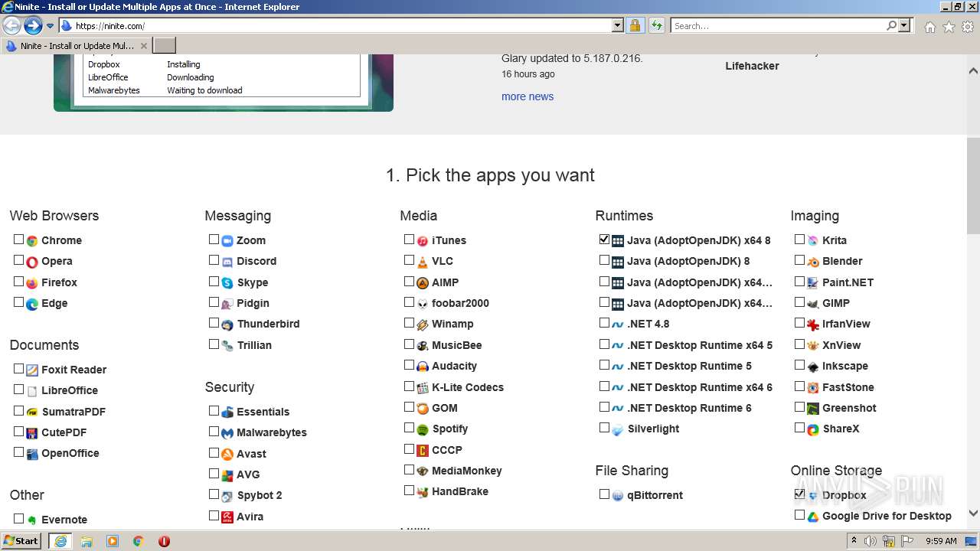The height and width of the screenshot is (551, 980).
Task: Click the iTunes icon
Action: point(423,240)
